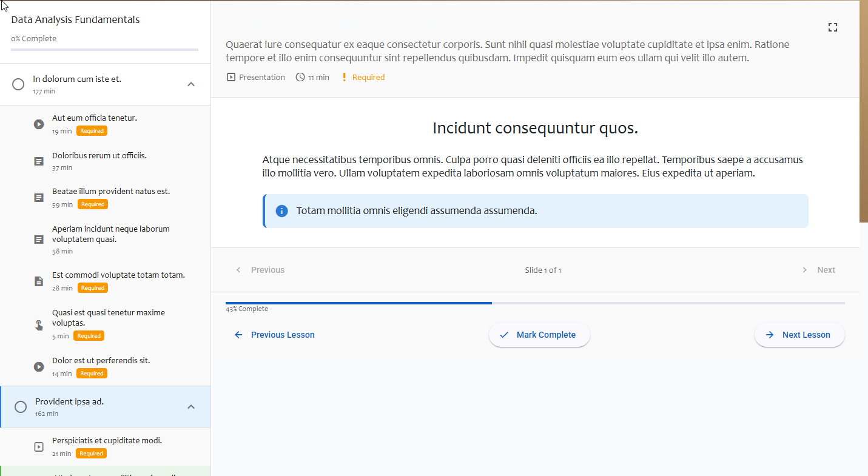Click the blue info icon in the callout box
The width and height of the screenshot is (868, 476).
click(281, 211)
